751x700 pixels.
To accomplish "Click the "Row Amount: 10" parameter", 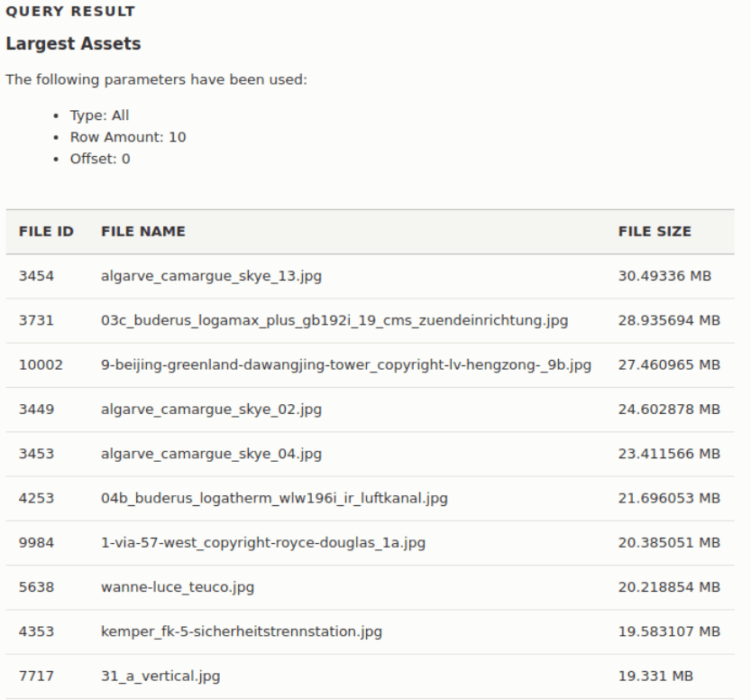I will [x=128, y=137].
